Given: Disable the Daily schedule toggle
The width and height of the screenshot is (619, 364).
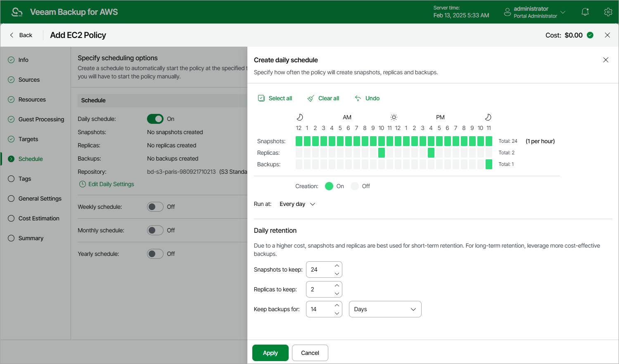Looking at the screenshot, I should coord(155,118).
